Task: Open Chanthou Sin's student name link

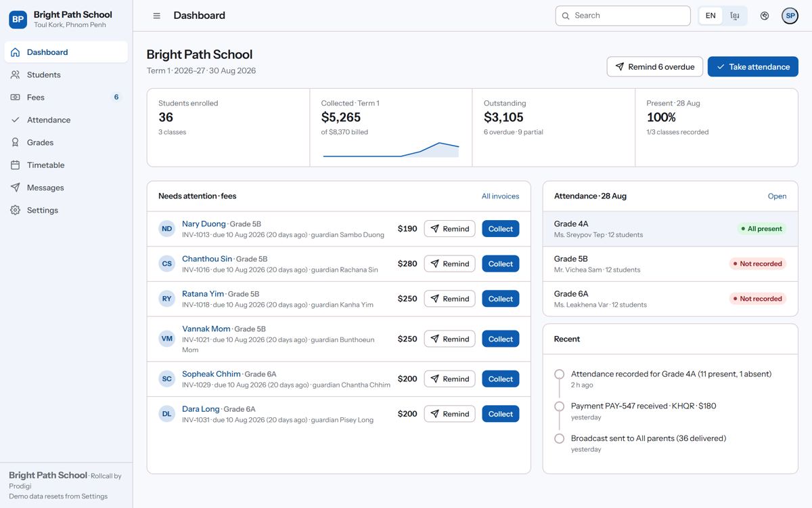Action: [207, 259]
